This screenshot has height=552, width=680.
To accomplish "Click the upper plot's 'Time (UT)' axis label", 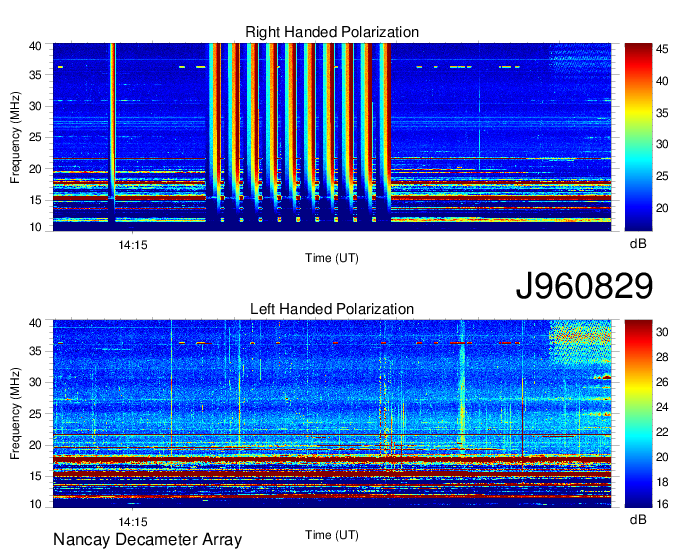I will coord(332,258).
